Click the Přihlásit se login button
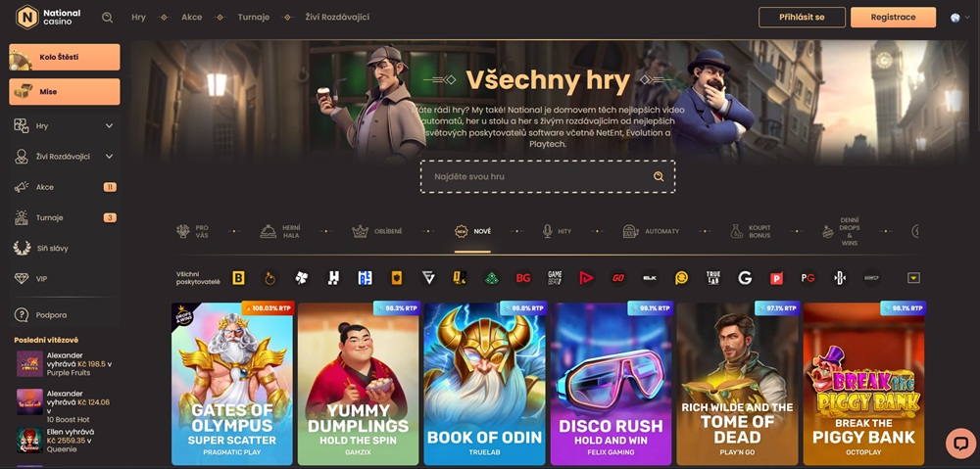Screen dimensions: 980x469 [802, 18]
